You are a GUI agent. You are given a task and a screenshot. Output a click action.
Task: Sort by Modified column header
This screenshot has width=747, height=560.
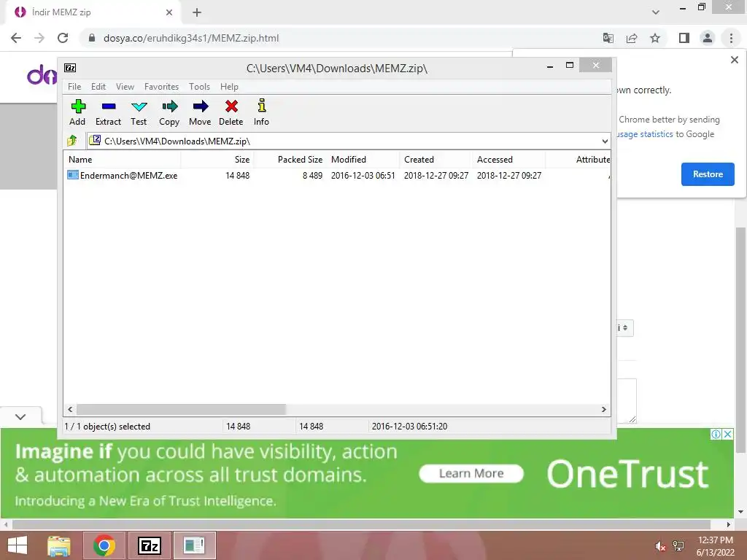point(363,160)
